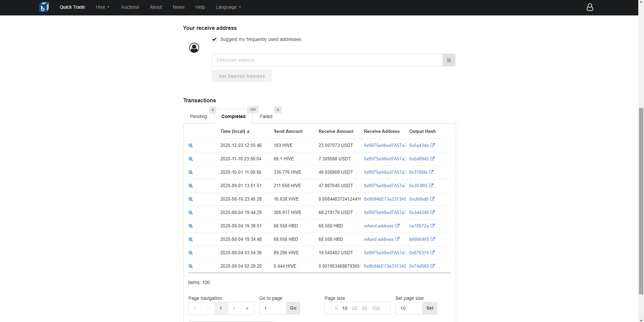Toggle Suggest my frequently used addresses checkbox
This screenshot has height=322, width=644.
tap(214, 39)
